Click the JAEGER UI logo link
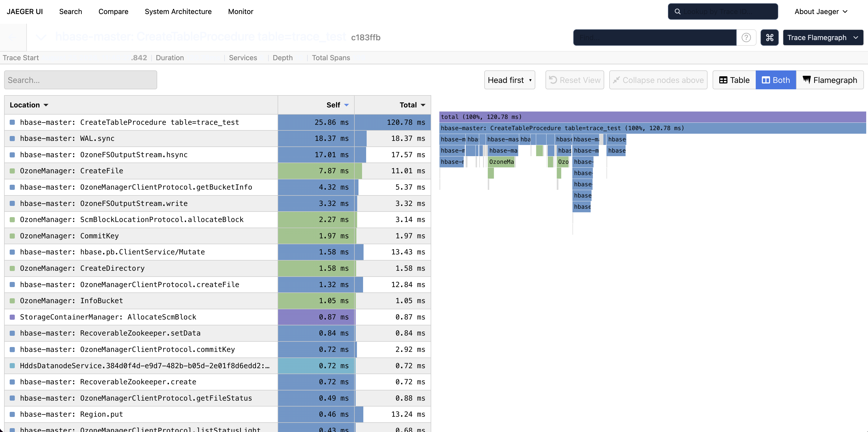868x432 pixels. [24, 11]
